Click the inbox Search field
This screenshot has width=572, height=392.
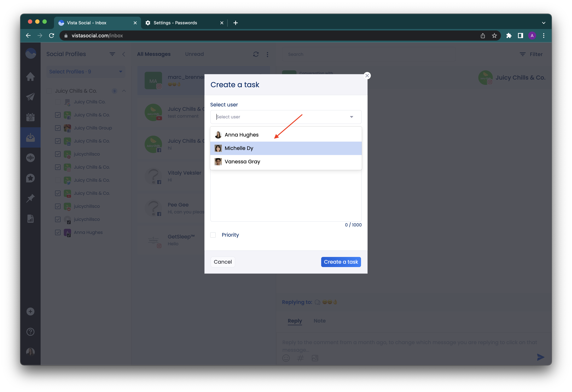369,54
